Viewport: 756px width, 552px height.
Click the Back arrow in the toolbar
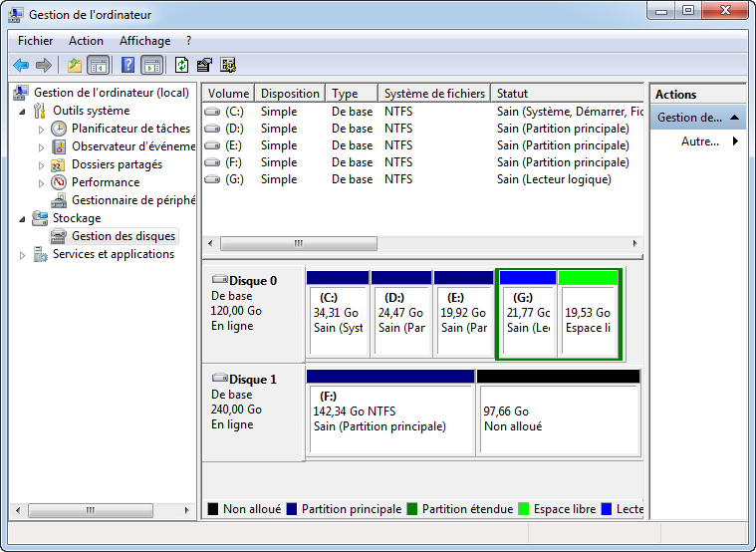(21, 66)
